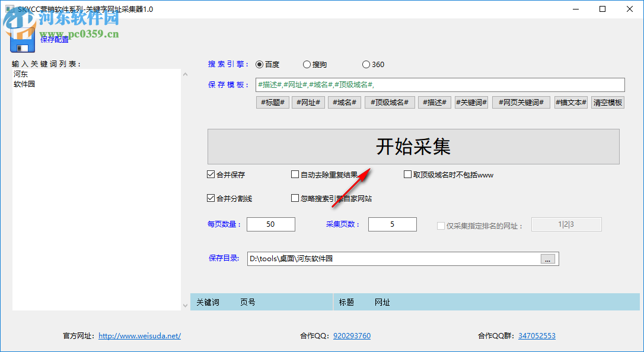Viewport: 644px width, 352px height.
Task: Click inside the 每页数量 input field
Action: 270,224
